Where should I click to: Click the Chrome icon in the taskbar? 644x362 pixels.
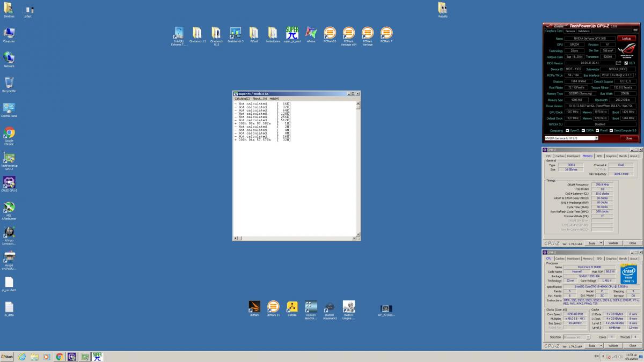60,357
